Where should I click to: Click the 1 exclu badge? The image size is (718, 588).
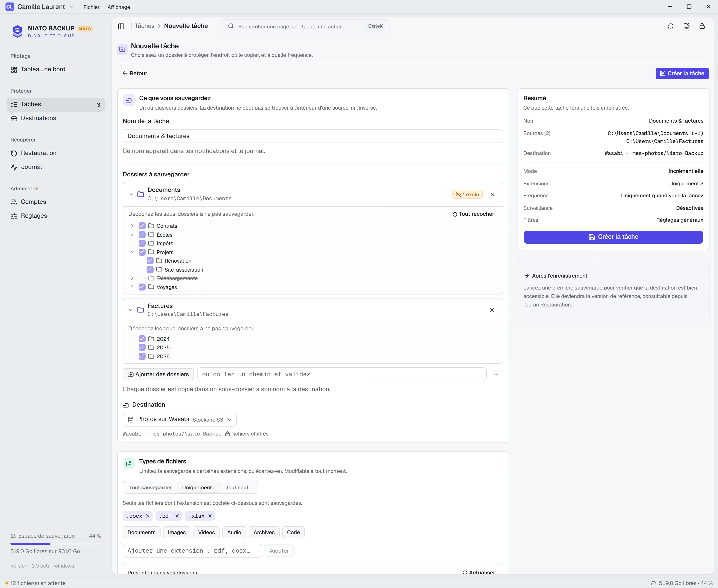[x=467, y=194]
